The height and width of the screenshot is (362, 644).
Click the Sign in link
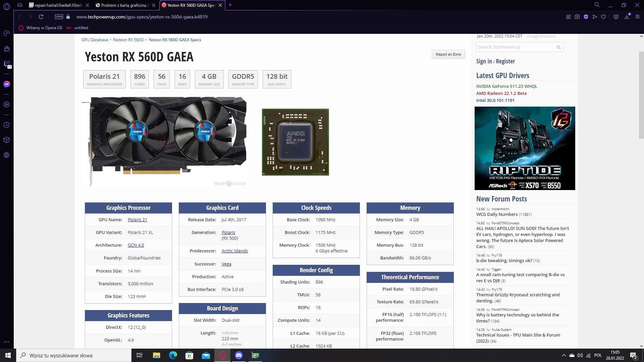(x=484, y=61)
